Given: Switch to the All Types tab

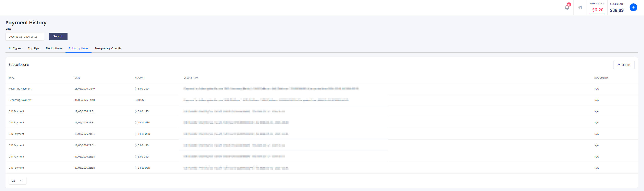Looking at the screenshot, I should coord(15,49).
